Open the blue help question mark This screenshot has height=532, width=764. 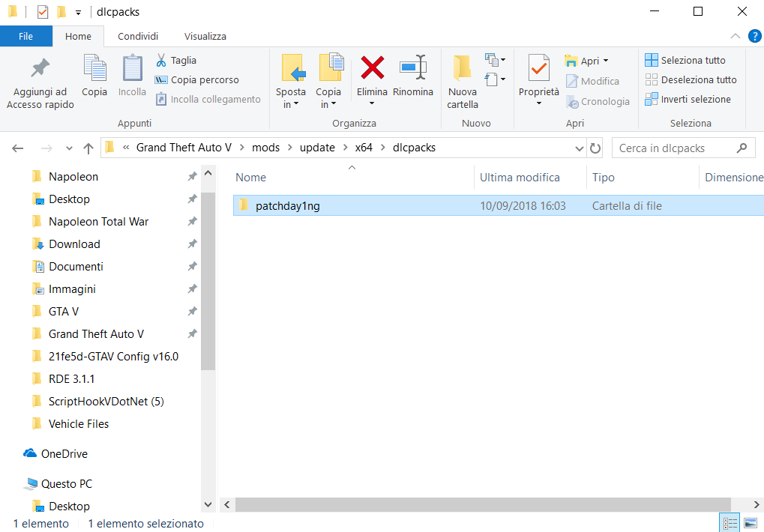point(754,36)
